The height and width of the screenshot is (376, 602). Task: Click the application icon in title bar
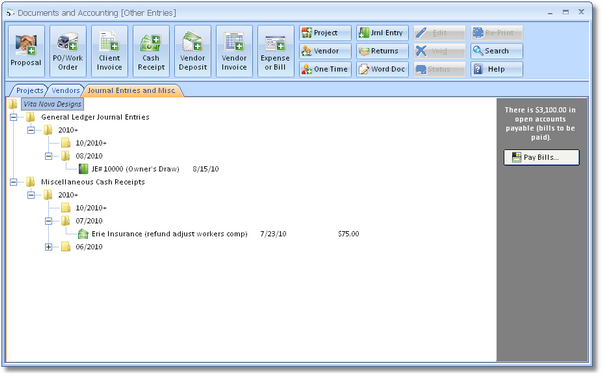[10, 13]
